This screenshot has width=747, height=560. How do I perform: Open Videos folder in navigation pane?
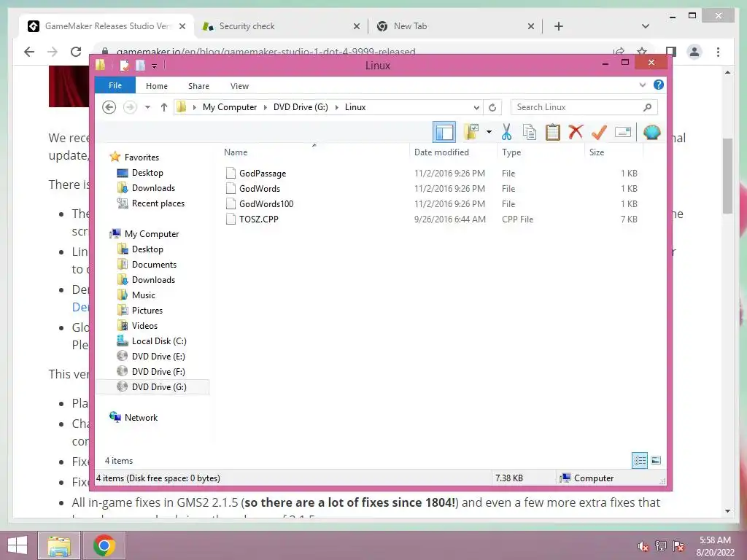coord(144,326)
